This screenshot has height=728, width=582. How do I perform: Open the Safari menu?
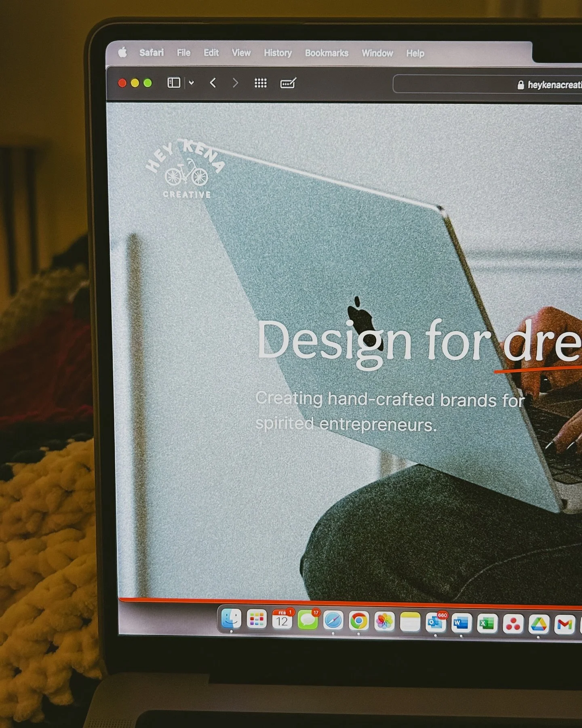coord(152,53)
